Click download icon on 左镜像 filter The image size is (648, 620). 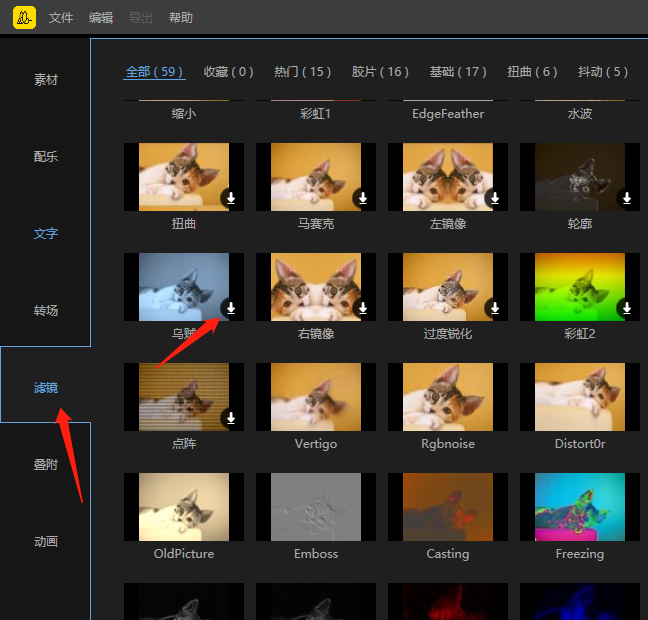pos(495,198)
